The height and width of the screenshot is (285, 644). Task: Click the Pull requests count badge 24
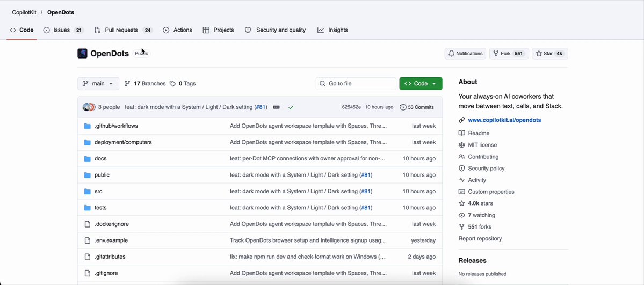[x=148, y=30]
